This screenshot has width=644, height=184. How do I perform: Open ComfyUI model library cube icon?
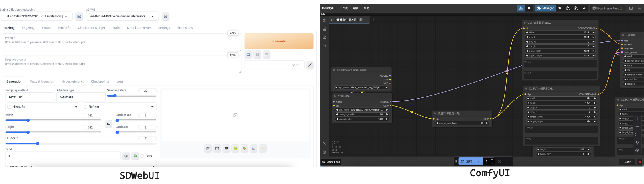pos(324,37)
